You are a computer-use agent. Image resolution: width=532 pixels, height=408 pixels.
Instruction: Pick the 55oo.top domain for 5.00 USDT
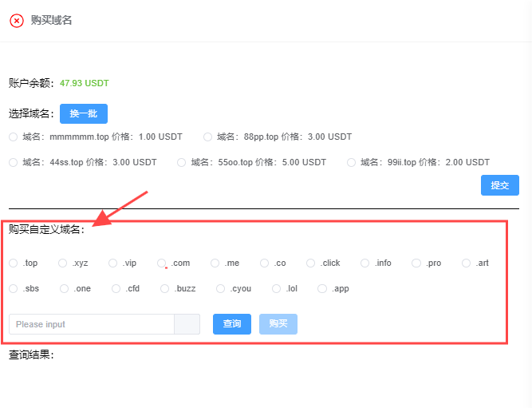[182, 162]
